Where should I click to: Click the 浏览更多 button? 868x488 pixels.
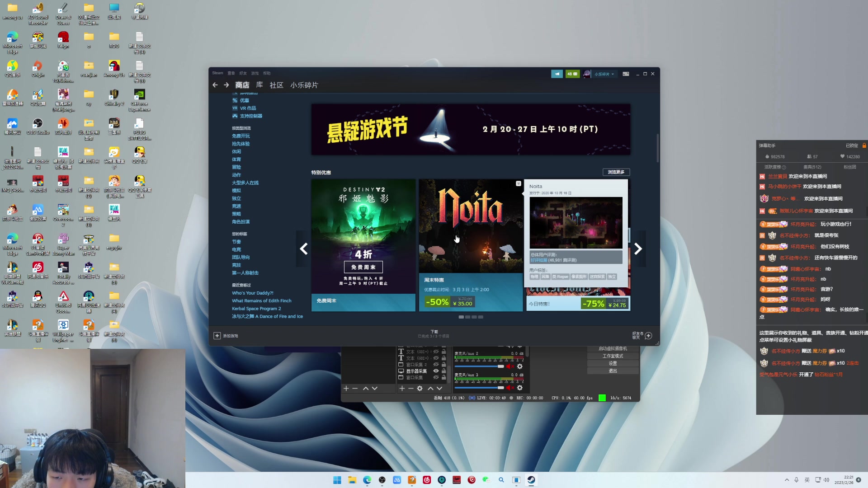coord(616,172)
